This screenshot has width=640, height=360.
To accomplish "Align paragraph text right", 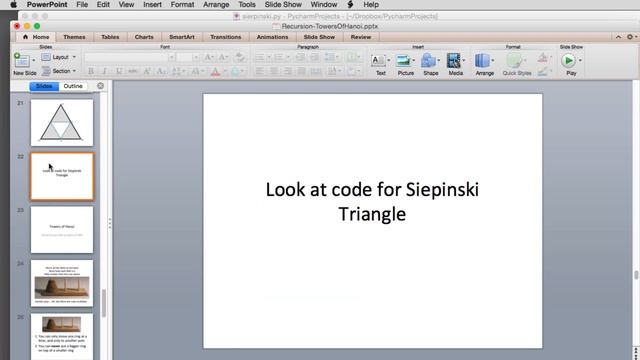I will [x=288, y=71].
